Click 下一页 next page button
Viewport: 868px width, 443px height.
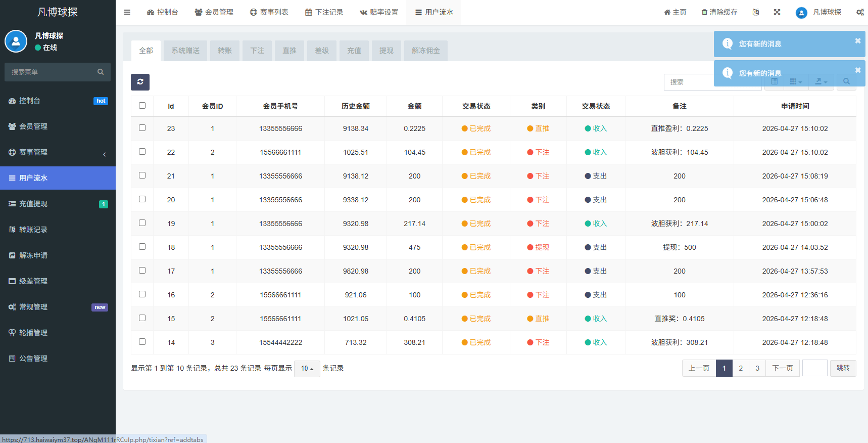point(783,368)
